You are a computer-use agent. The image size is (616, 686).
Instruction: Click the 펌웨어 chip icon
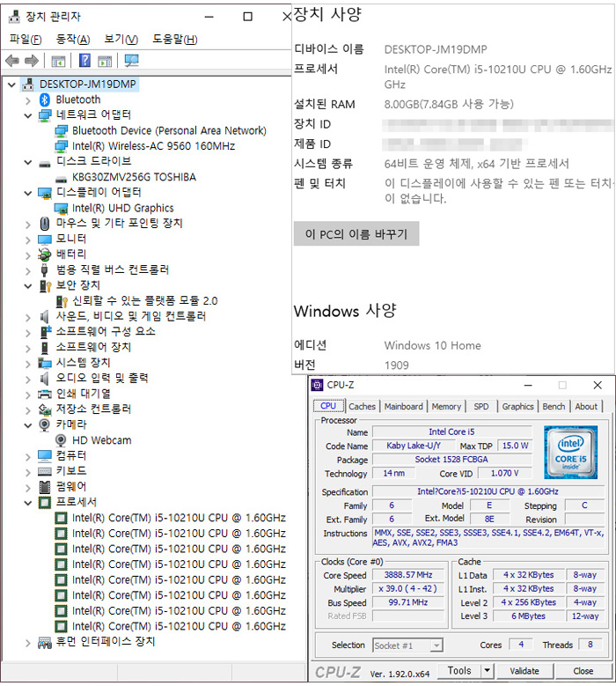pos(45,486)
